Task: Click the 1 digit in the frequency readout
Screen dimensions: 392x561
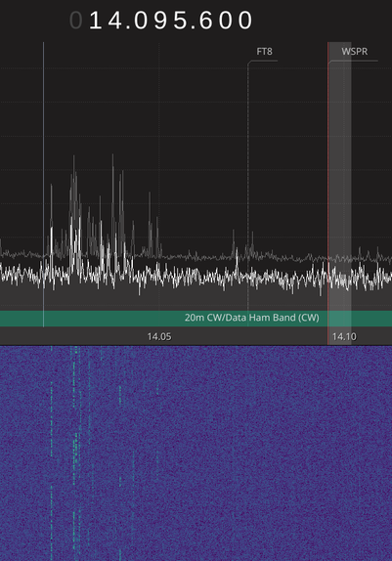Action: pos(95,21)
